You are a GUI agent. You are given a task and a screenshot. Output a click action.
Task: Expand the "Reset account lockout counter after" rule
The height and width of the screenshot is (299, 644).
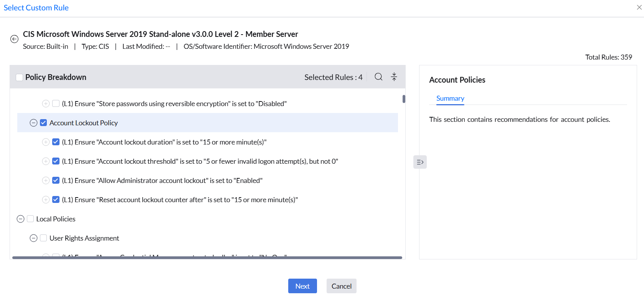(46, 199)
